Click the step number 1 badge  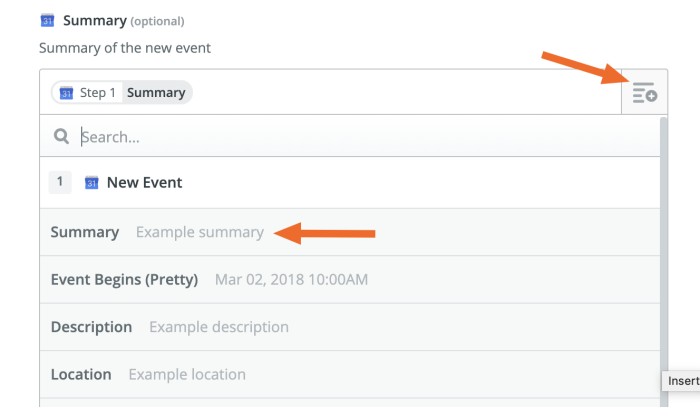[x=60, y=182]
